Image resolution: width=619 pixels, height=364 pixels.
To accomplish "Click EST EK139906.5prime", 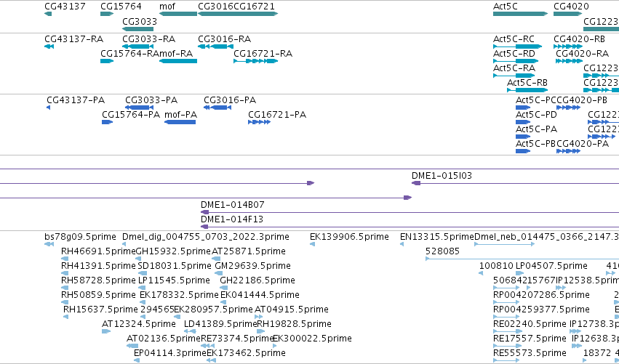I will (x=312, y=245).
